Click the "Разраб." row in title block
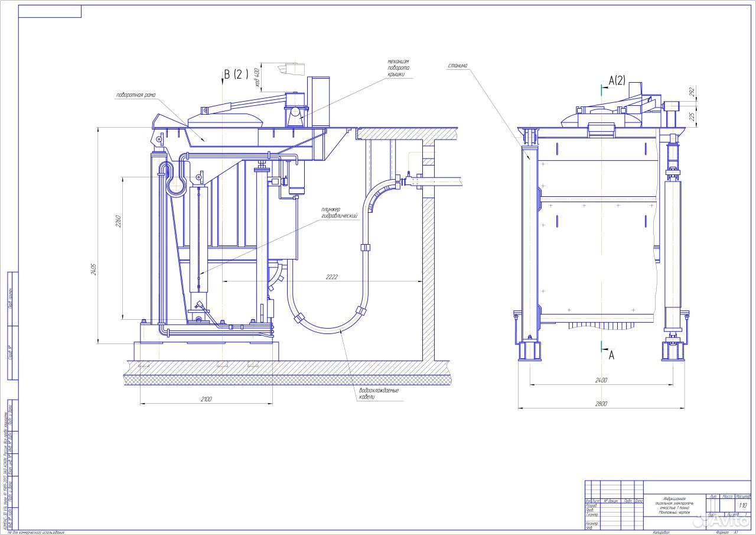This screenshot has height=535, width=756. (x=591, y=505)
